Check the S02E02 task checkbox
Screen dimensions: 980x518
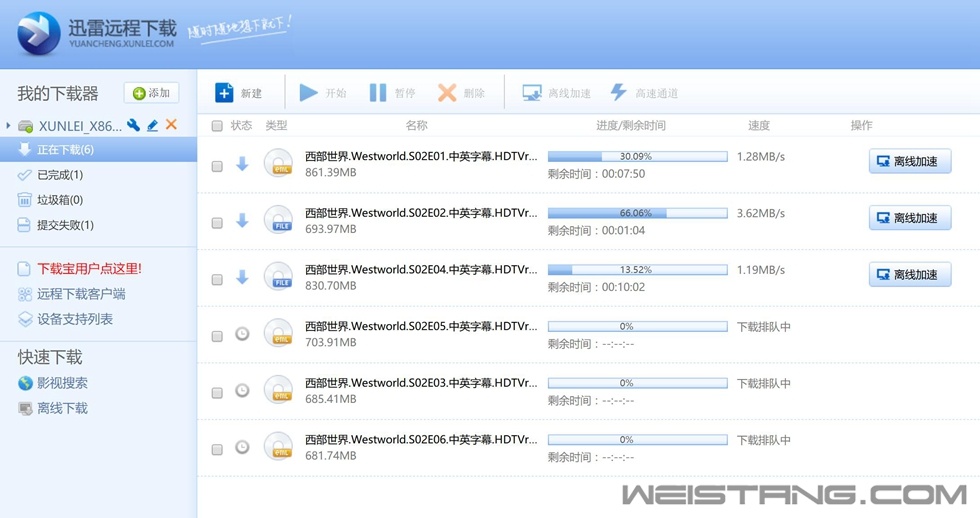pyautogui.click(x=217, y=223)
